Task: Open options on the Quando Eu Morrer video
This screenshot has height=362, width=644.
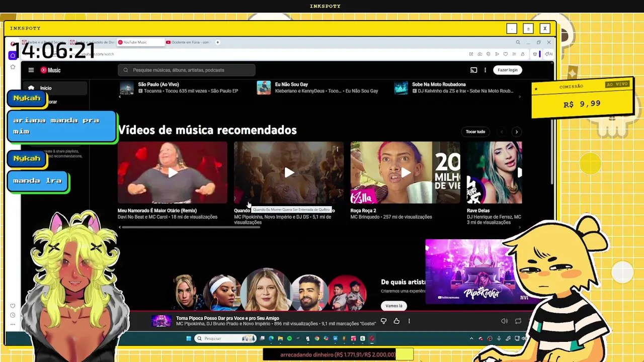Action: coord(337,149)
